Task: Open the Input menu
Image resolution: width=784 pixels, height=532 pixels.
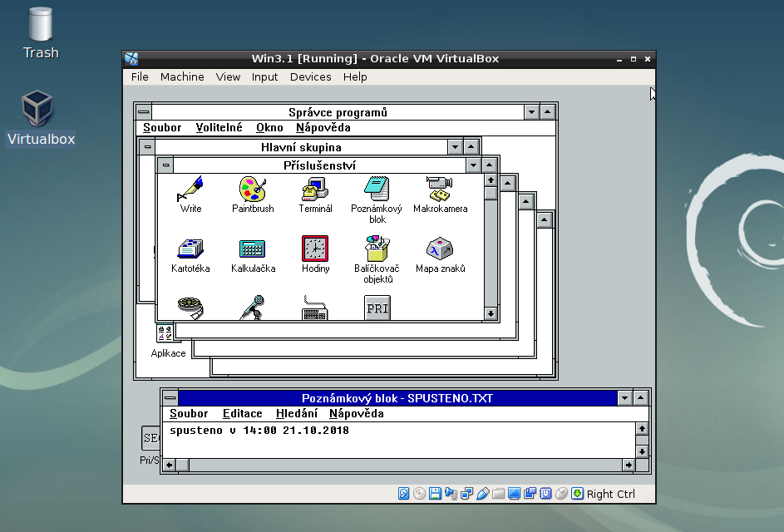Action: click(264, 77)
